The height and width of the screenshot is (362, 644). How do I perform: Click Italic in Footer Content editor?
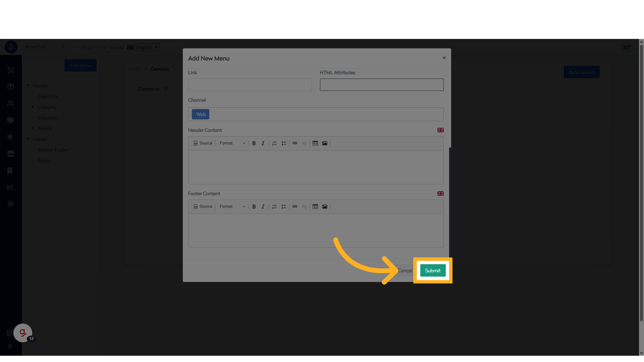click(263, 206)
